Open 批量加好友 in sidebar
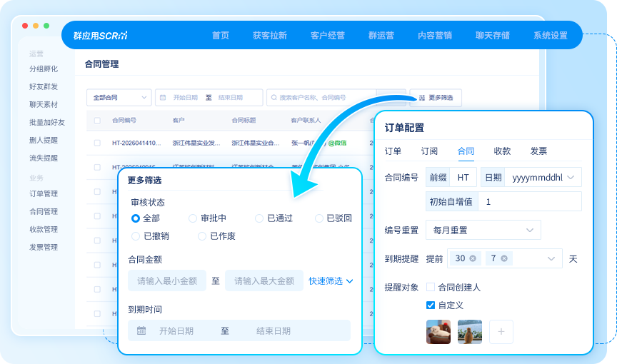 47,122
